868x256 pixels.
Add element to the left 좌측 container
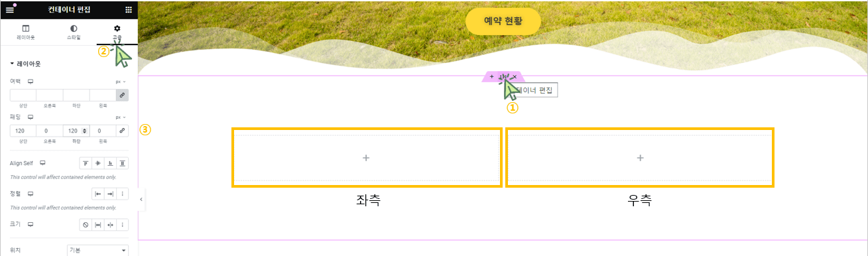click(x=366, y=158)
